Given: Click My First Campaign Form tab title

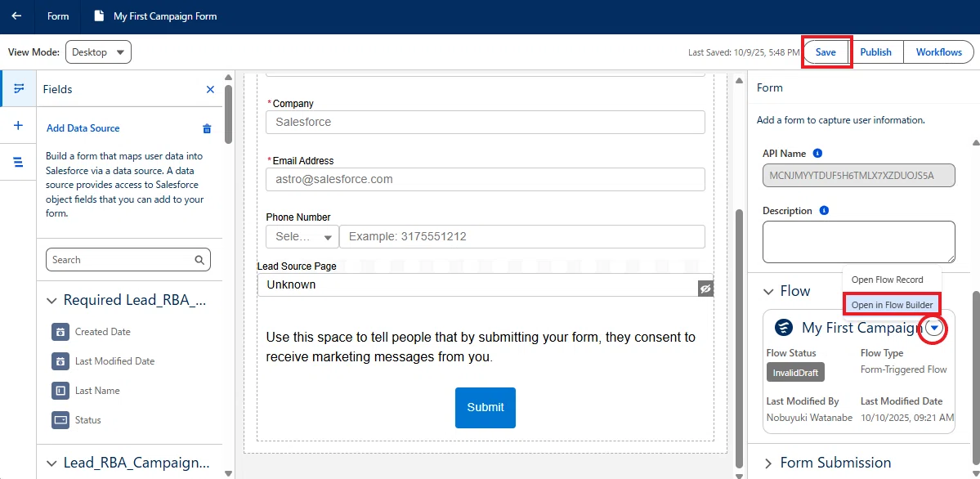Looking at the screenshot, I should pos(165,16).
